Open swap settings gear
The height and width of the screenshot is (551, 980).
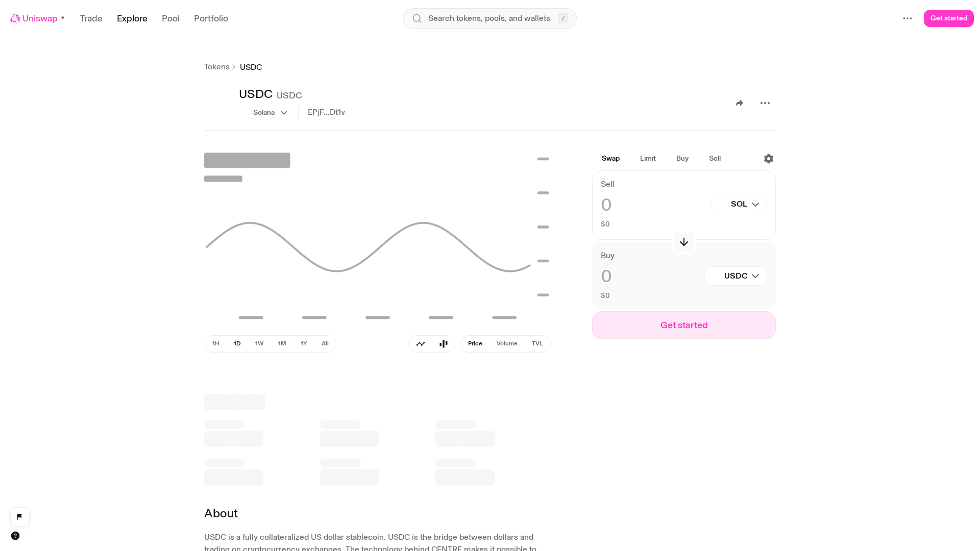pyautogui.click(x=769, y=159)
